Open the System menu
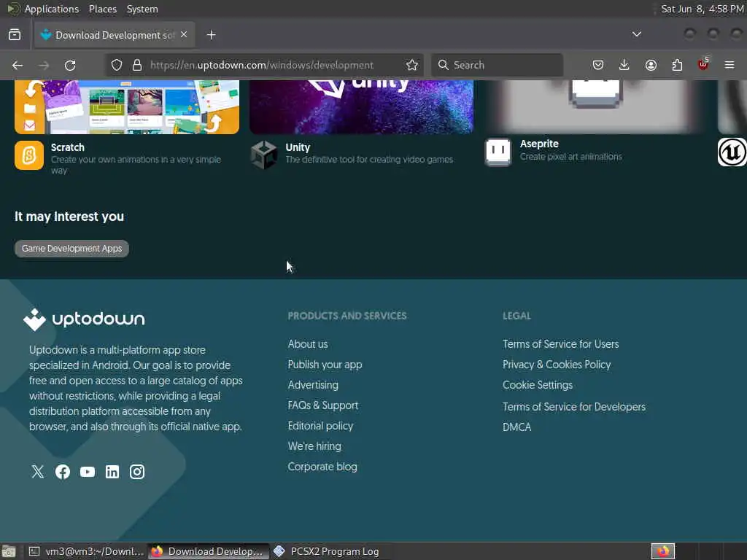The image size is (747, 560). (x=142, y=9)
